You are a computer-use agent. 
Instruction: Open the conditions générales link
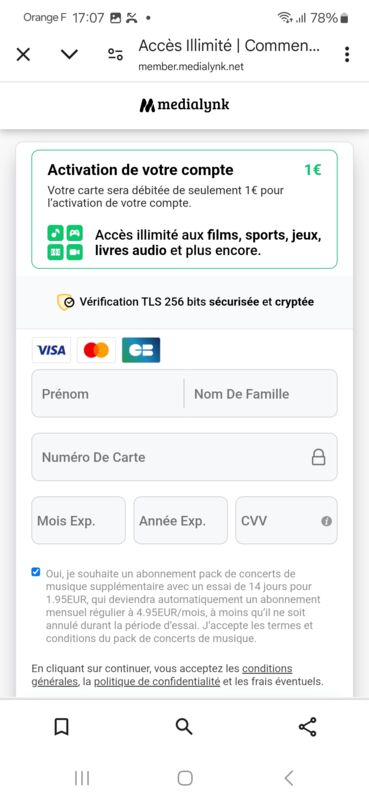[x=162, y=674]
